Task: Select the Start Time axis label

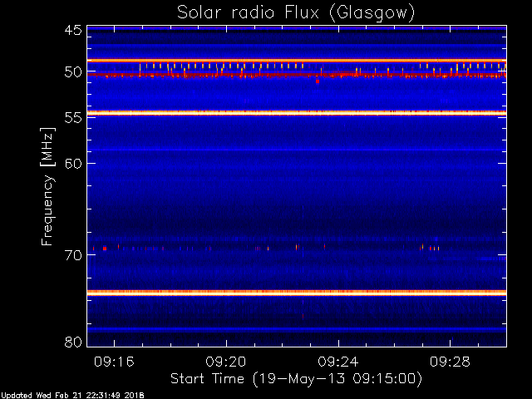Action: point(296,379)
